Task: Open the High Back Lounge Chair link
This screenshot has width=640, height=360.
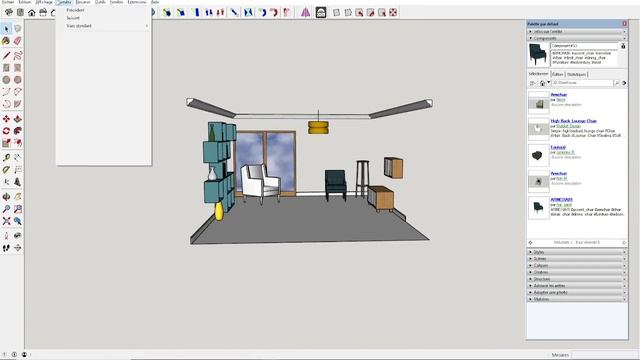Action: click(573, 121)
